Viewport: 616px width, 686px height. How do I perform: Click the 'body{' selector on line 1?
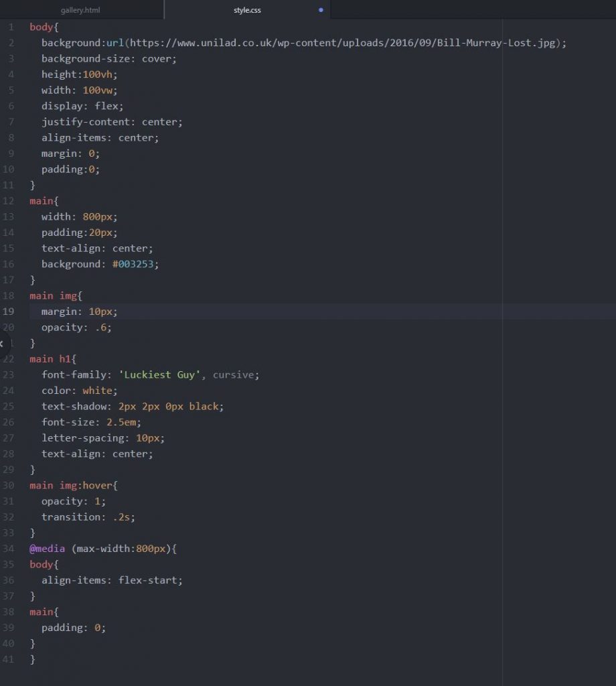coord(44,27)
